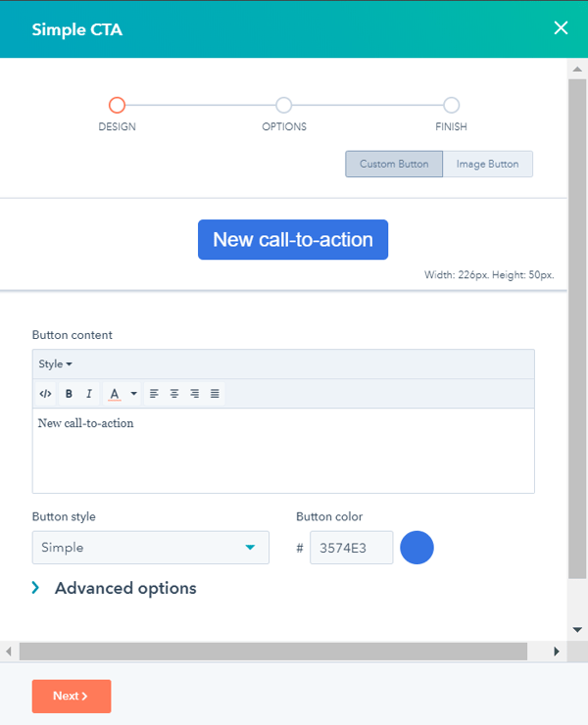
Task: Apply the text color A icon
Action: click(x=115, y=394)
